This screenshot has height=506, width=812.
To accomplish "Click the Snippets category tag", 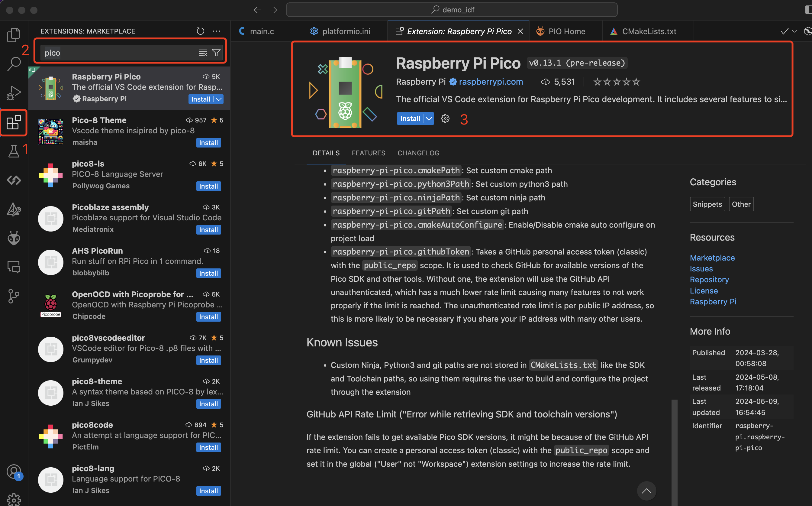I will [x=707, y=204].
